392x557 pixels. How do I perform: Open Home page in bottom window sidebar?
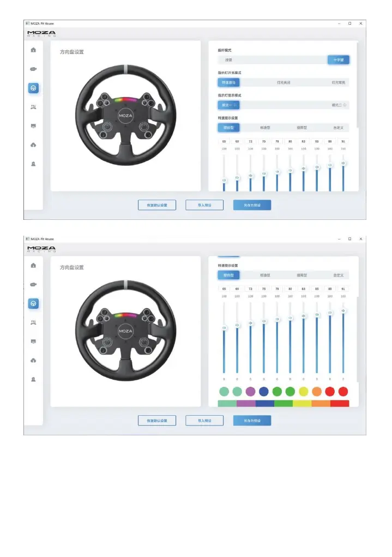click(x=33, y=265)
